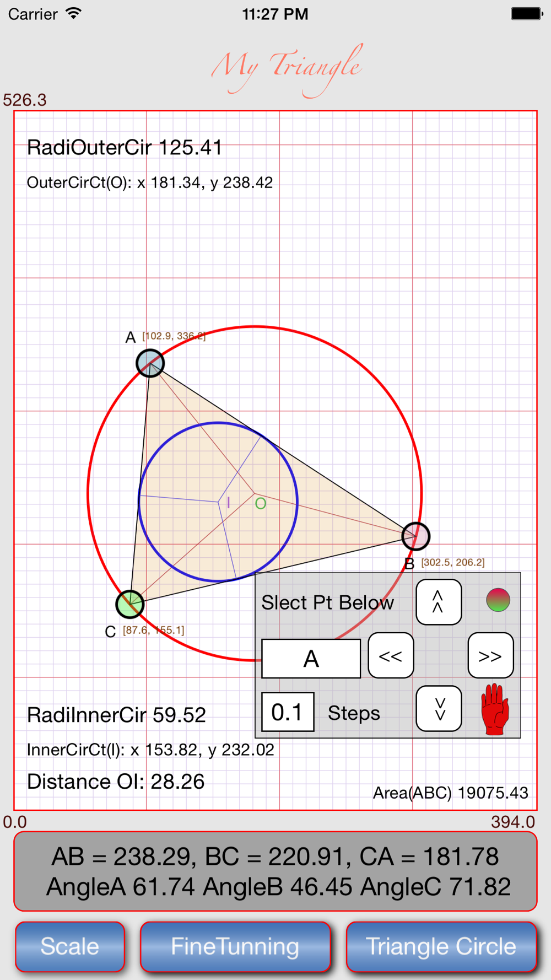The height and width of the screenshot is (980, 551).
Task: Tap the red hand stop icon
Action: pos(495,709)
